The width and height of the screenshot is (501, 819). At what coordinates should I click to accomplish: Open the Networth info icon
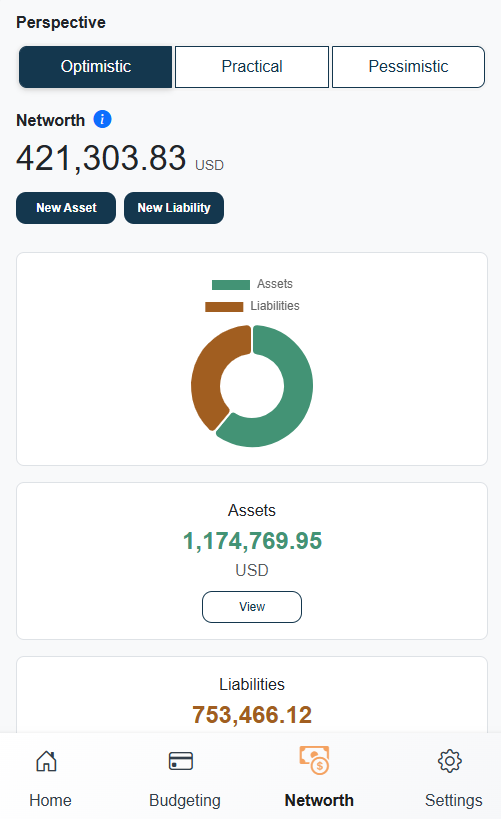102,120
